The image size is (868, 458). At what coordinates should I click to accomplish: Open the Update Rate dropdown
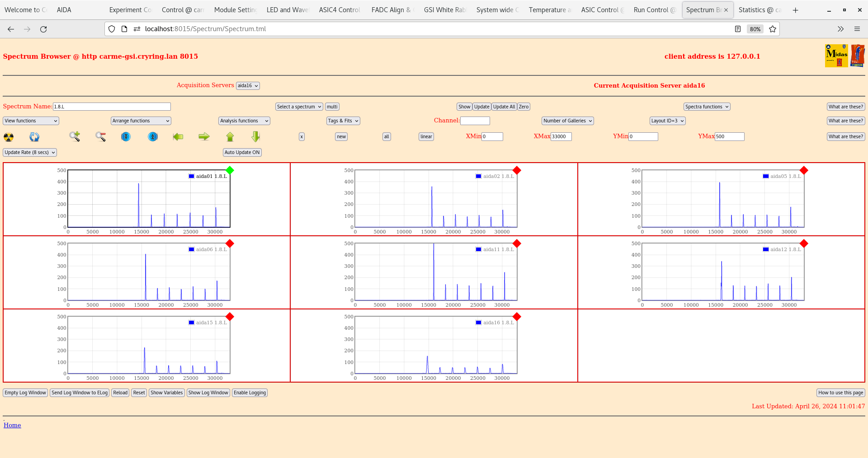tap(30, 153)
